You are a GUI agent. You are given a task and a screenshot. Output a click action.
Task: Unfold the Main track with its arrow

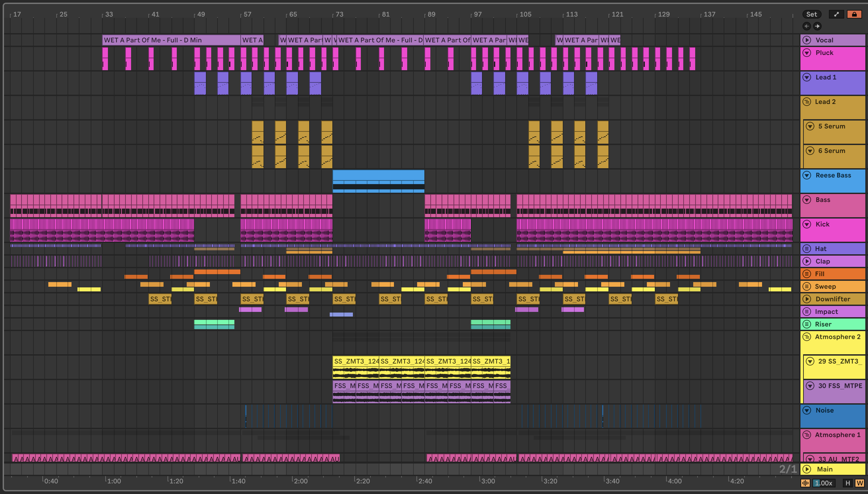click(807, 469)
